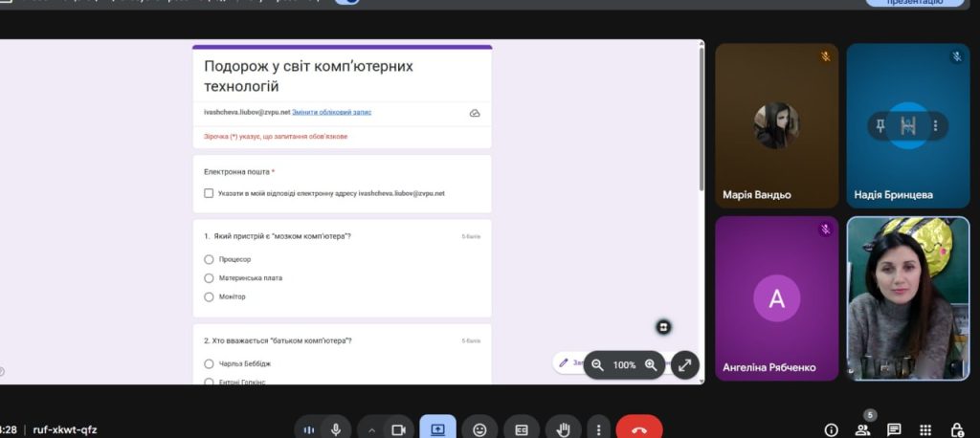Image resolution: width=980 pixels, height=438 pixels.
Task: Pin Надія Бринцева's video tile
Action: (x=880, y=125)
